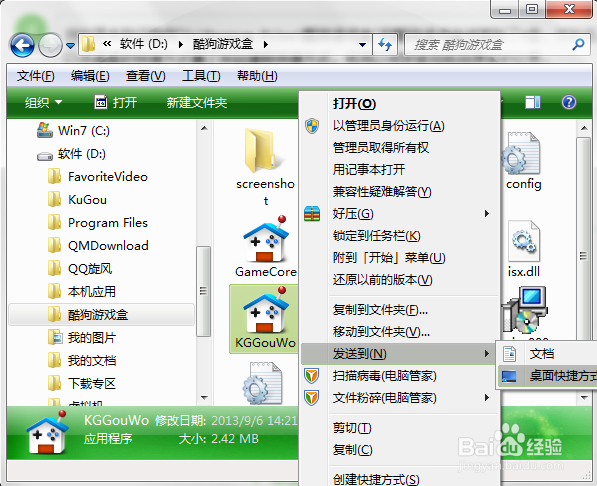
Task: Choose 还原以前的版本(V)
Action: 399,280
